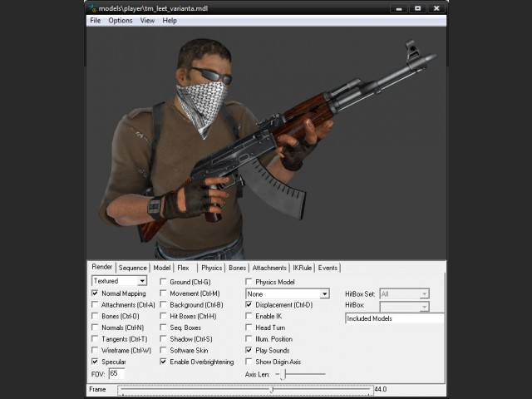Maximize the model viewer window

417,8
